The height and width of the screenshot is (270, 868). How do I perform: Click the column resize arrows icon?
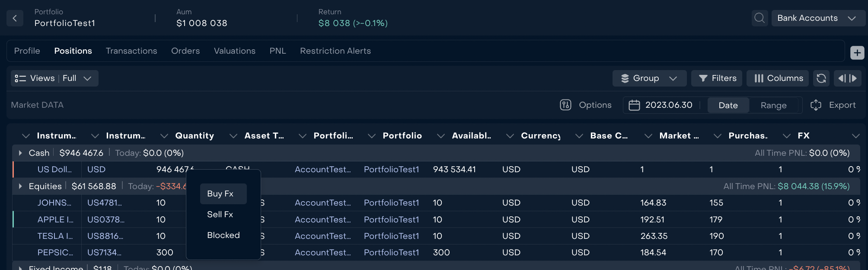(847, 78)
